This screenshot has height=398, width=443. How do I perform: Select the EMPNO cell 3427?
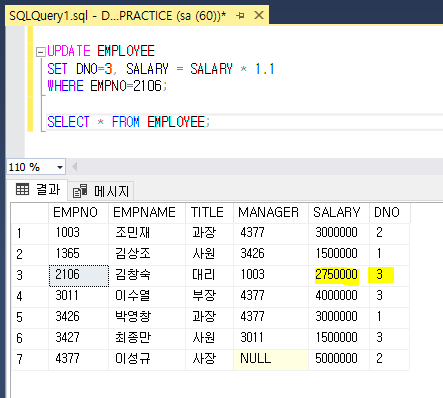click(x=78, y=338)
